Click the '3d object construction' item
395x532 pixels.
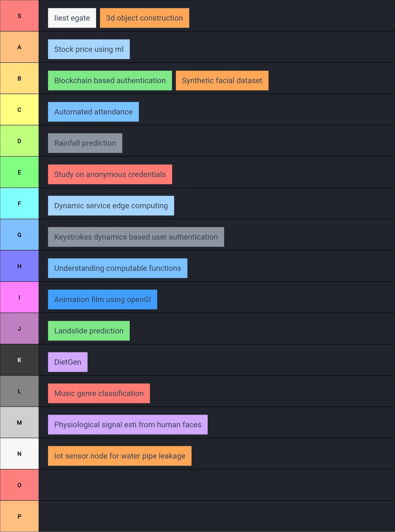(x=144, y=18)
